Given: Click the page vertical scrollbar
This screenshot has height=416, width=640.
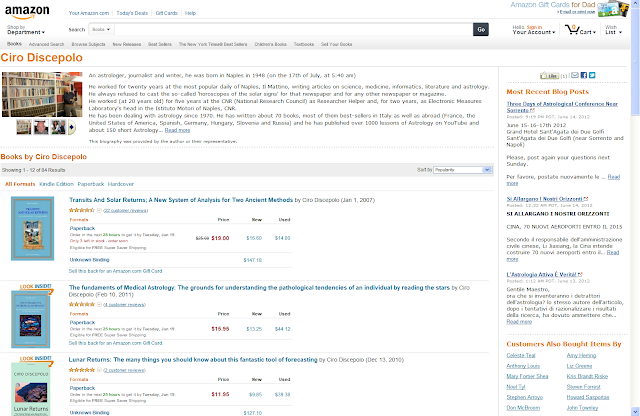Looking at the screenshot, I should [635, 208].
